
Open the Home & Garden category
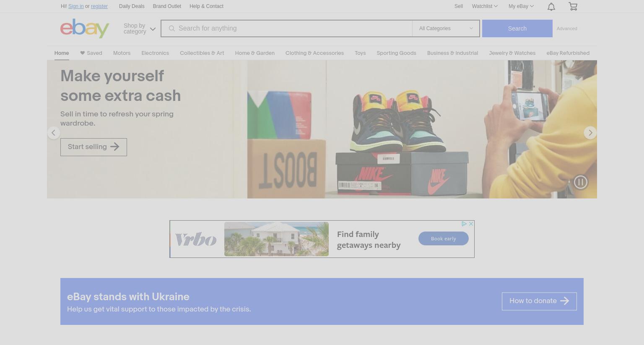[255, 53]
